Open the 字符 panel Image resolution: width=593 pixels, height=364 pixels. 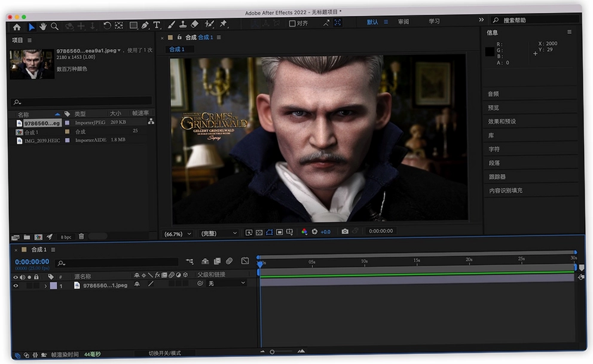click(494, 149)
